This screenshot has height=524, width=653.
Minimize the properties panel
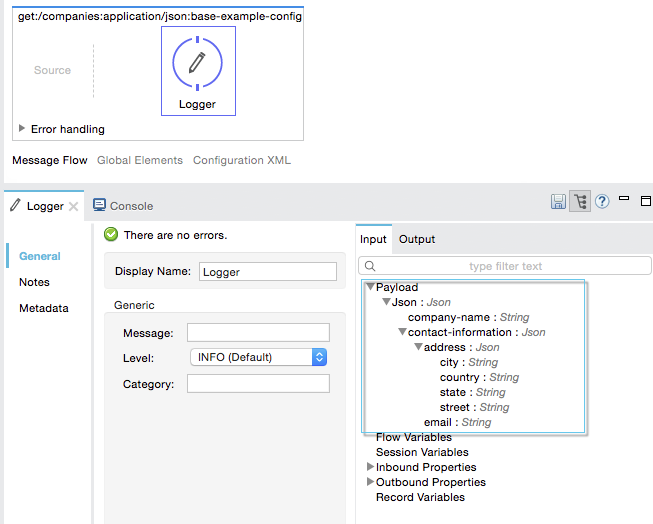pos(625,200)
